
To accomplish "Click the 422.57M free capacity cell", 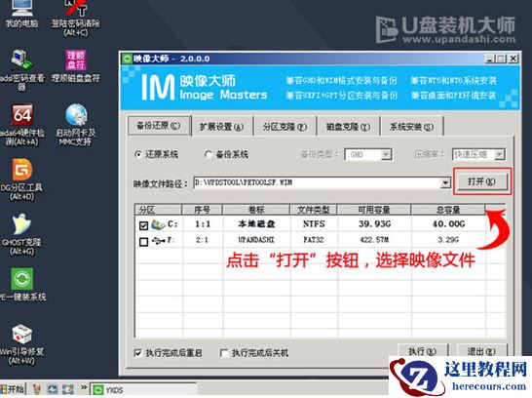I will 374,240.
